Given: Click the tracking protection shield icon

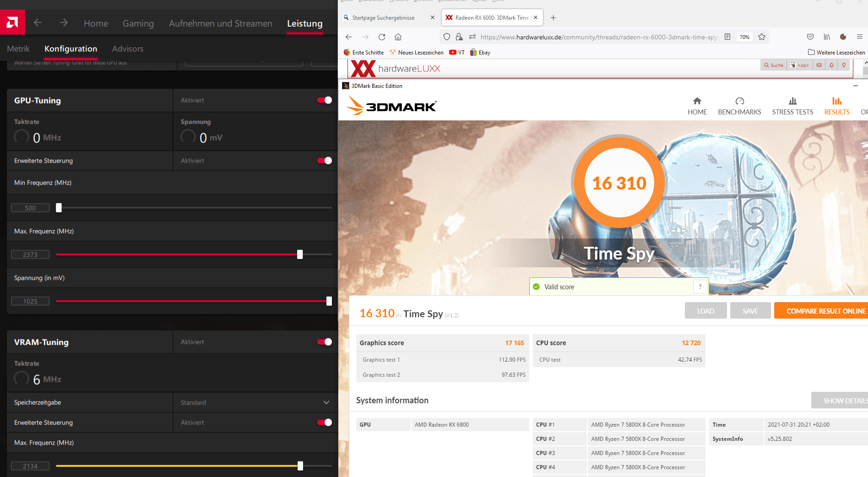Looking at the screenshot, I should [447, 37].
